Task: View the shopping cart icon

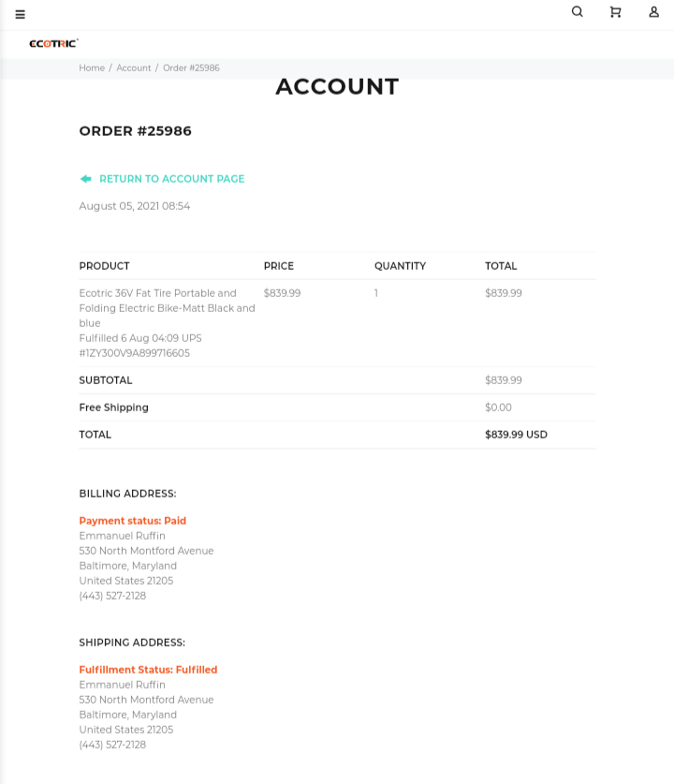Action: pos(615,12)
